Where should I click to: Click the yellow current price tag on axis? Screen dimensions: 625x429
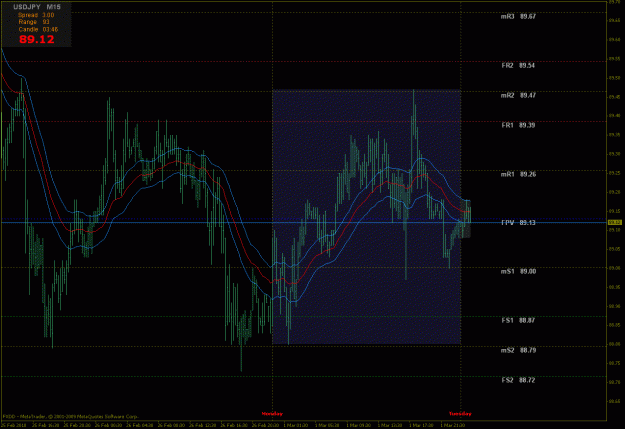615,222
